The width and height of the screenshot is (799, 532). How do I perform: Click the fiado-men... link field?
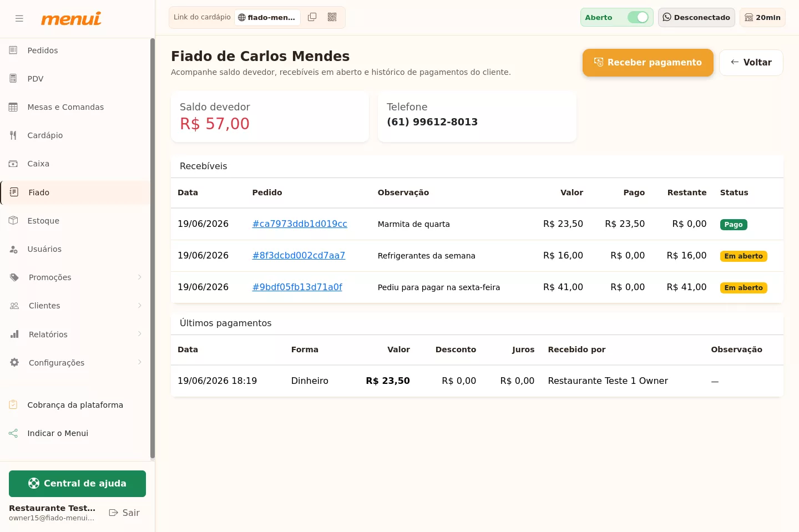267,18
